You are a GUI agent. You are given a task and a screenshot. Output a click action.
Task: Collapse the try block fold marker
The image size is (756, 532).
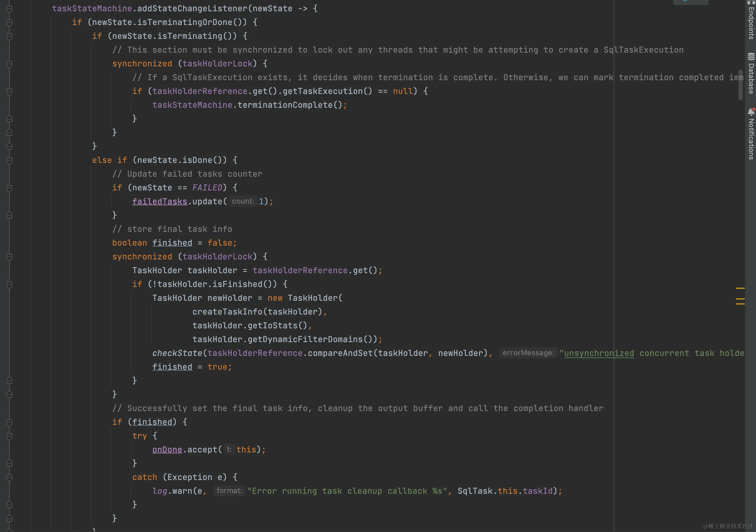pyautogui.click(x=9, y=436)
